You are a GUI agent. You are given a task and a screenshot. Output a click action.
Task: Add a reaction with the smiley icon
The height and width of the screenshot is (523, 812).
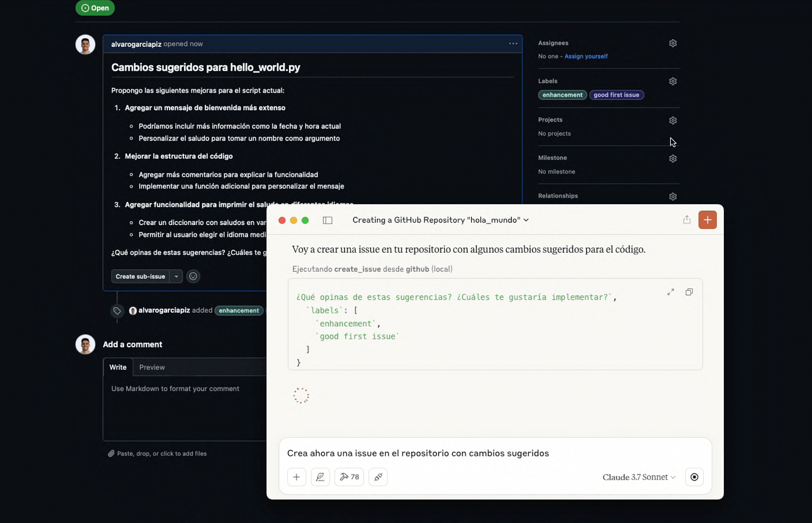coord(193,276)
